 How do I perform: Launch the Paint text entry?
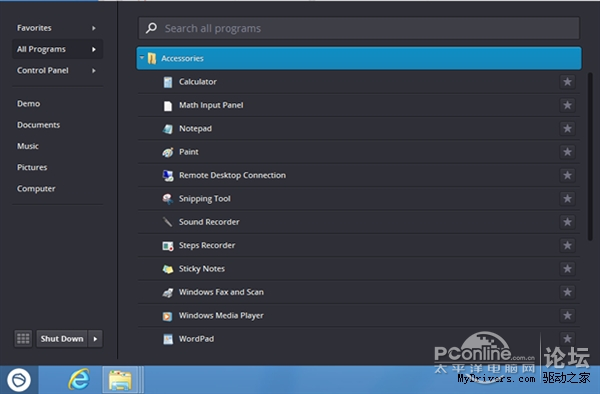point(189,152)
